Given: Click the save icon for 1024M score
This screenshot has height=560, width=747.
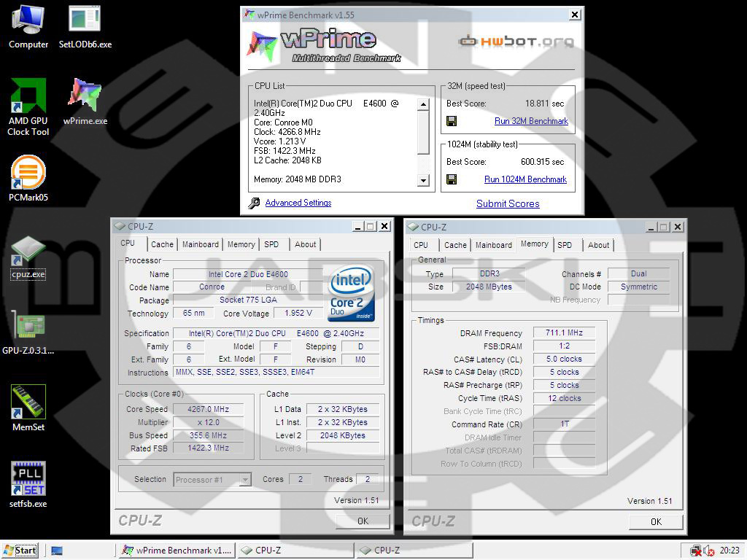Looking at the screenshot, I should (x=452, y=179).
